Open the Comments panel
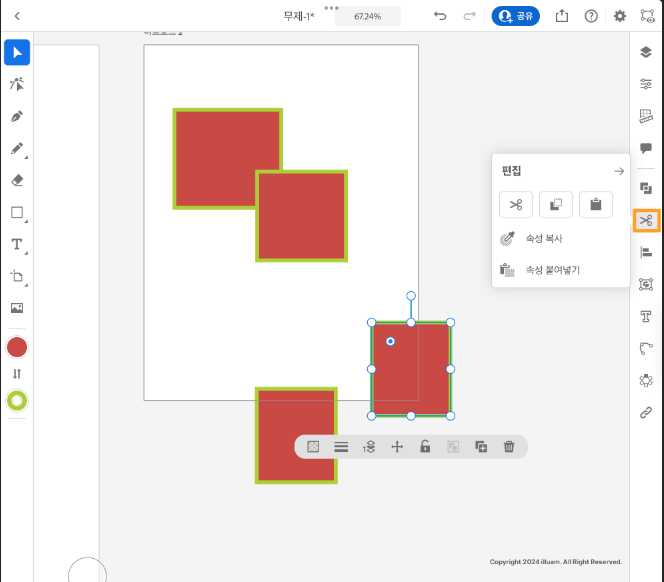The width and height of the screenshot is (664, 582). pyautogui.click(x=646, y=148)
